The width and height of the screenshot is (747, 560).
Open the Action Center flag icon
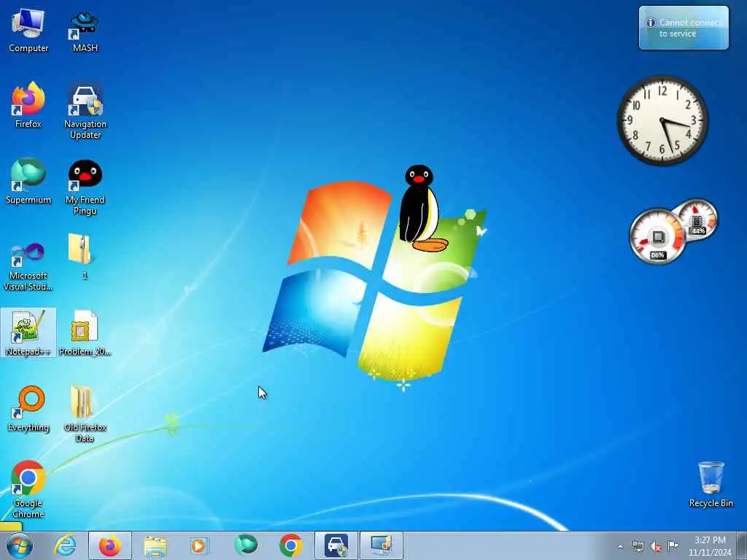673,545
